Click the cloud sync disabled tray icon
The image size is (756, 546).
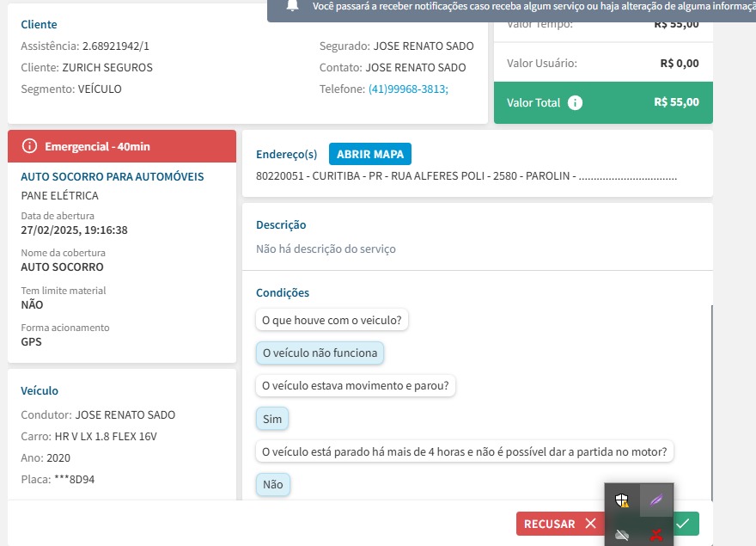(x=622, y=535)
